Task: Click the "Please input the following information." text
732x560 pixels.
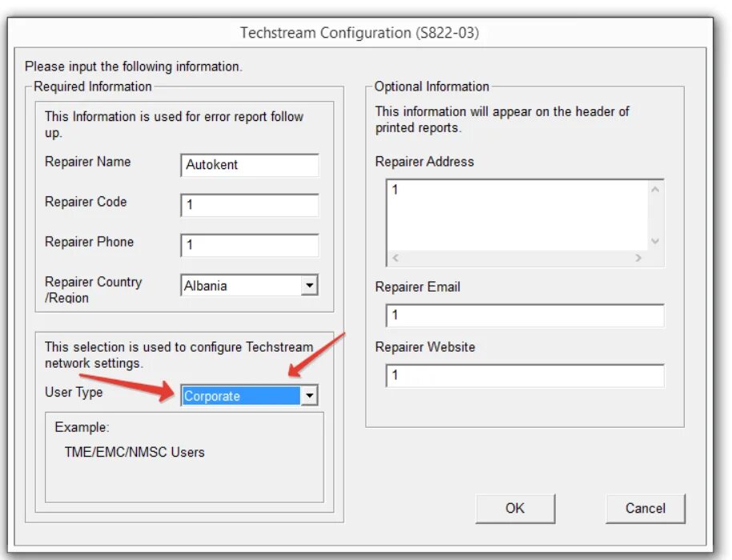Action: 134,66
